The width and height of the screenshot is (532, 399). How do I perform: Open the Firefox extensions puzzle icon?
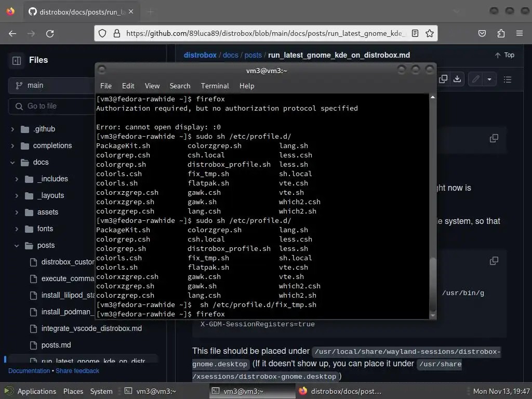click(x=501, y=33)
